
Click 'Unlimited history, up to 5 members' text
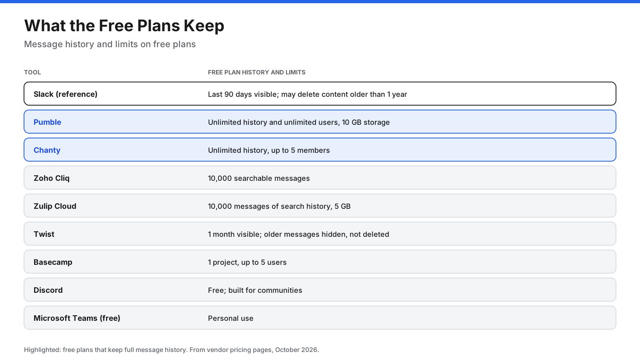[x=269, y=150]
